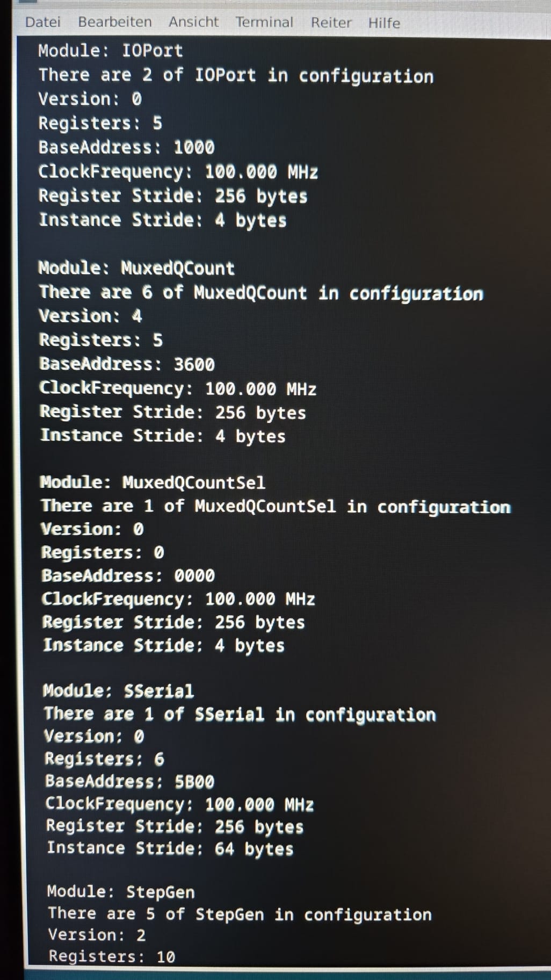551x980 pixels.
Task: Open the Hilfe menu
Action: [x=384, y=23]
